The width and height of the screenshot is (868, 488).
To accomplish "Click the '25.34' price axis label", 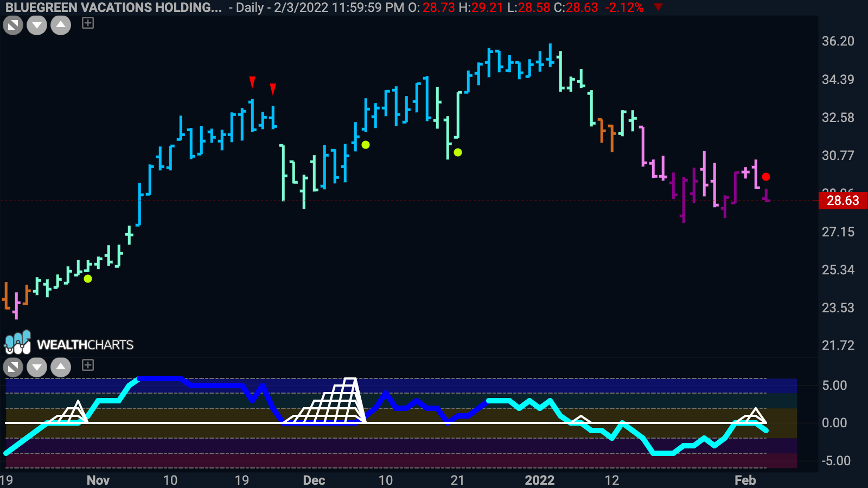I will coord(838,270).
